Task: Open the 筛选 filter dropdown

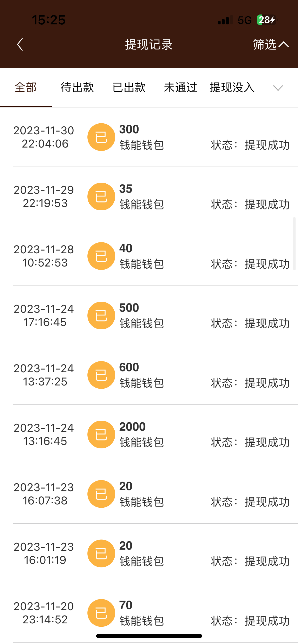Action: (270, 45)
